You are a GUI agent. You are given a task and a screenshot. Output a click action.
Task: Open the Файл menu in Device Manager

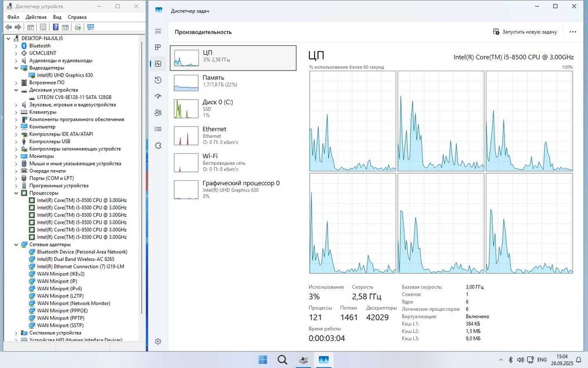[x=13, y=17]
